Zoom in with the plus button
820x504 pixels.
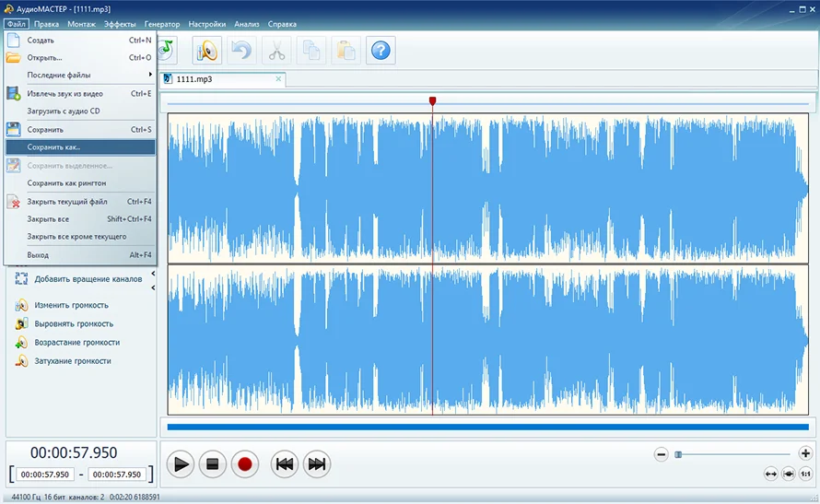(805, 453)
